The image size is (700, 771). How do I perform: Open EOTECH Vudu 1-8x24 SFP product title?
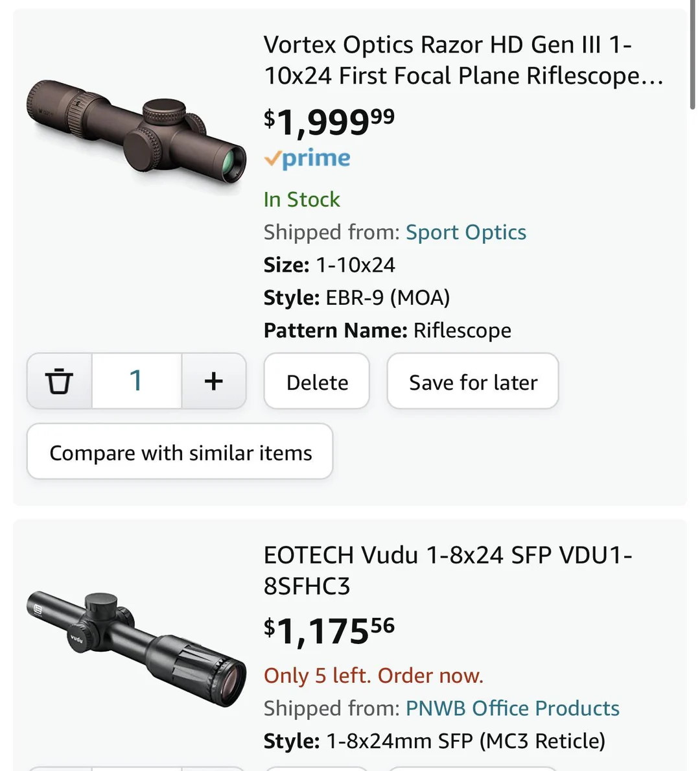click(x=447, y=571)
